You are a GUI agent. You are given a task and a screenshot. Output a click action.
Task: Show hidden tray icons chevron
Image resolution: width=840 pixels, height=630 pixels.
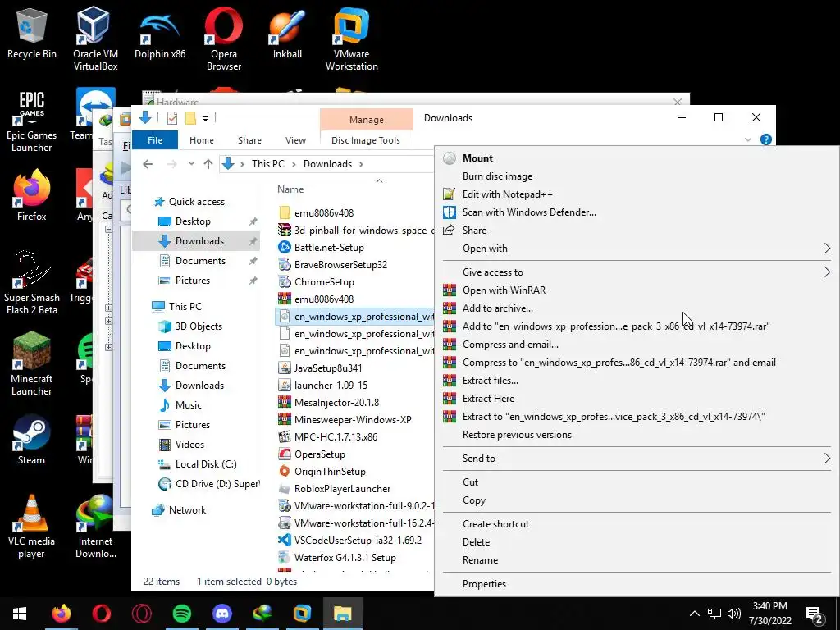[694, 614]
